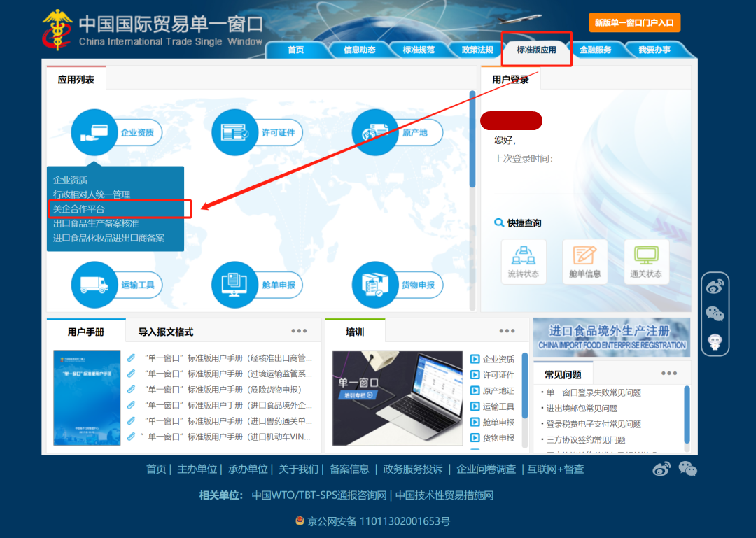Screen dimensions: 756x538
Task: Open the 标准规范 navigation tab
Action: click(419, 50)
